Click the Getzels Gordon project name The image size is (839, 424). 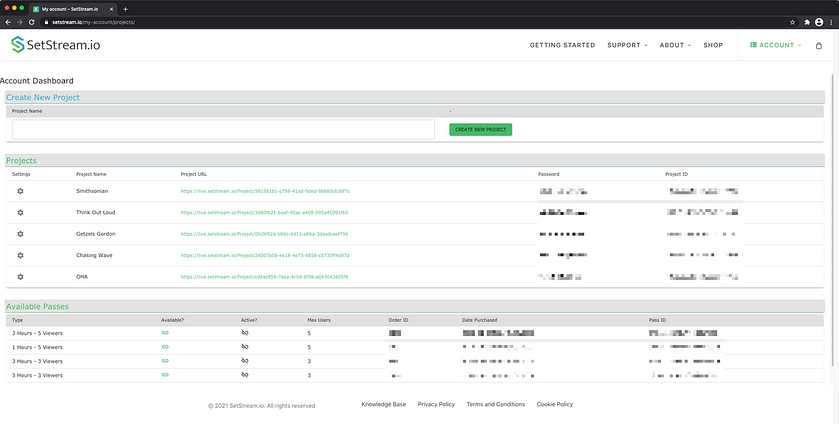pos(96,234)
